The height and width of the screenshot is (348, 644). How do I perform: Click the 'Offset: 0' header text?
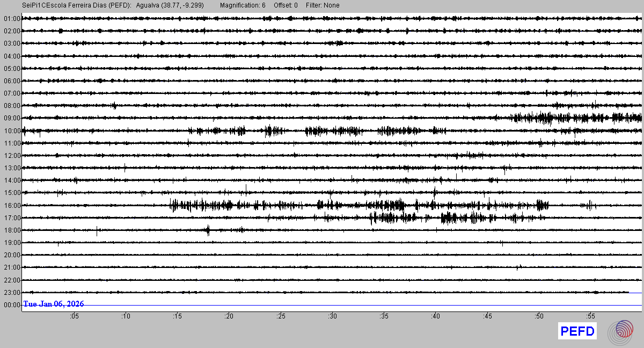click(x=286, y=5)
